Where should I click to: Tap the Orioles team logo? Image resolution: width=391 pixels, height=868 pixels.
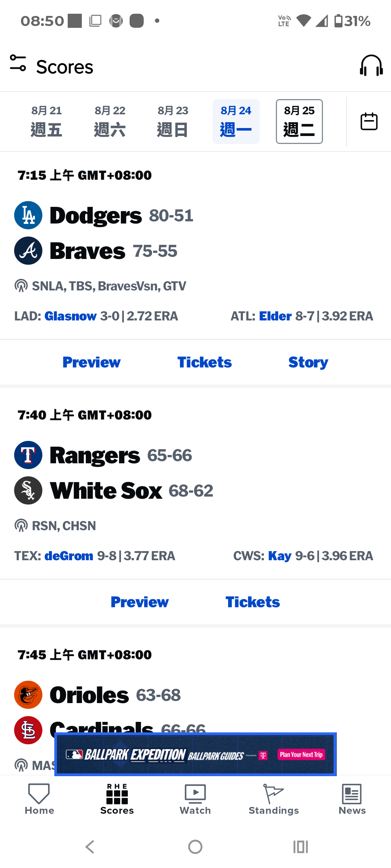tap(28, 695)
